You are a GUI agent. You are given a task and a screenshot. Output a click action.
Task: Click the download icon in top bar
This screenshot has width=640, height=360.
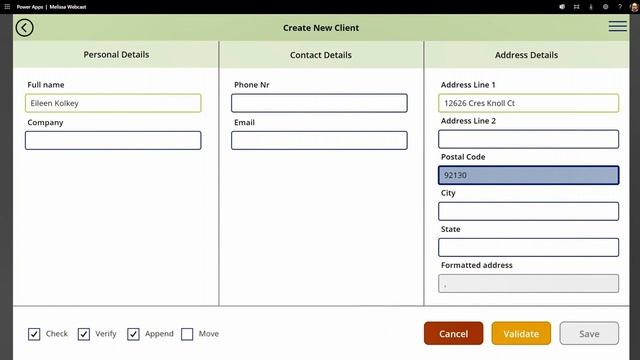click(591, 7)
